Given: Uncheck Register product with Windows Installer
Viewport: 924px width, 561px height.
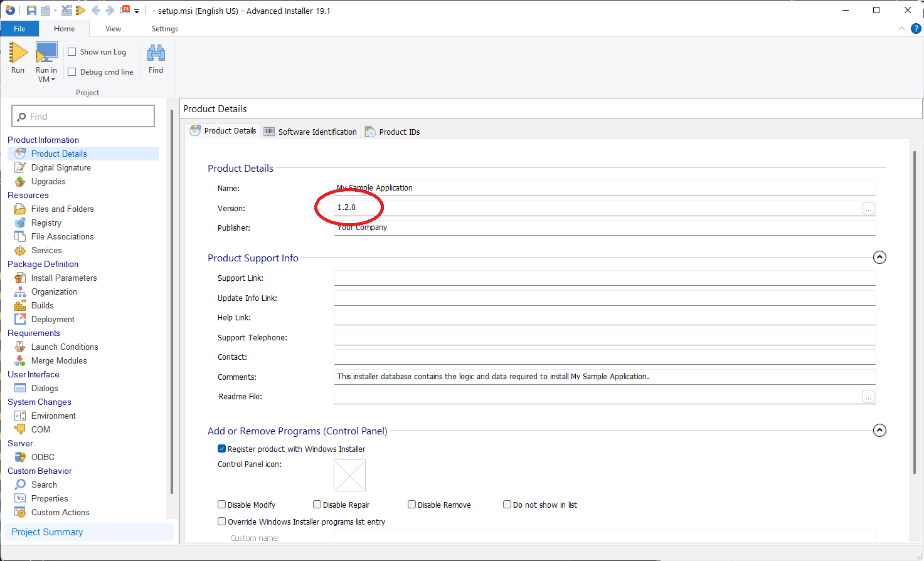Looking at the screenshot, I should [221, 449].
